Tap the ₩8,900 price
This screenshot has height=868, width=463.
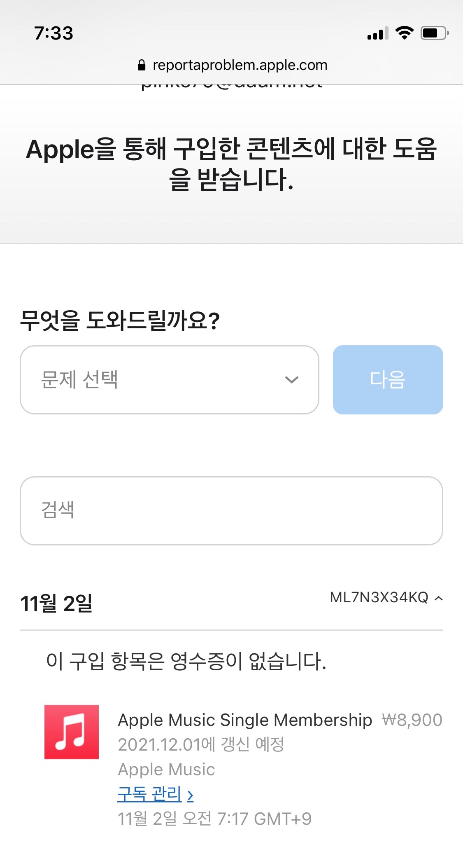pyautogui.click(x=412, y=720)
